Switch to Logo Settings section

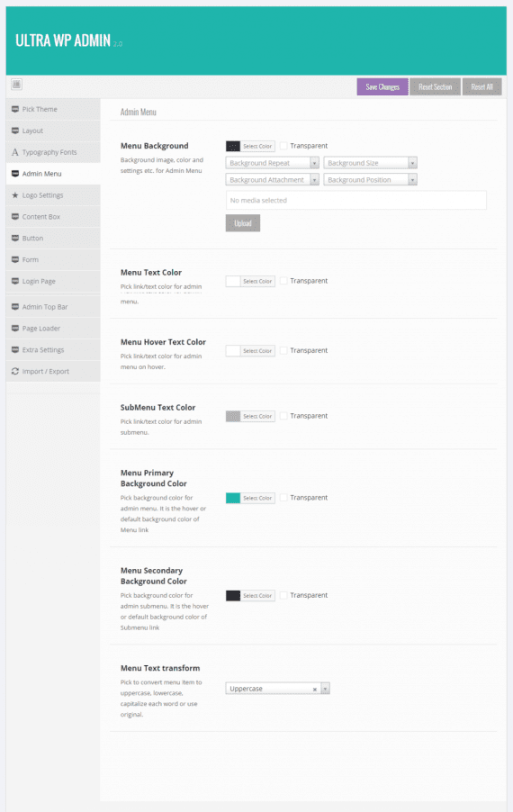pyautogui.click(x=53, y=195)
